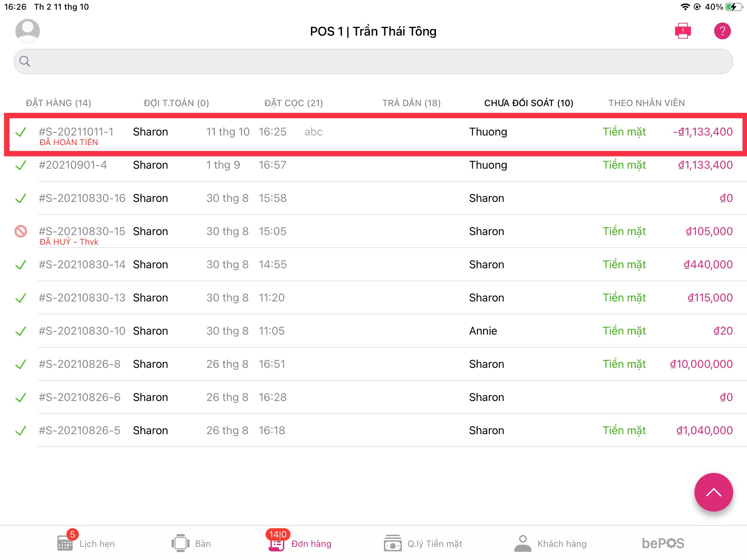Image resolution: width=747 pixels, height=560 pixels.
Task: Open the user profile avatar
Action: click(28, 31)
